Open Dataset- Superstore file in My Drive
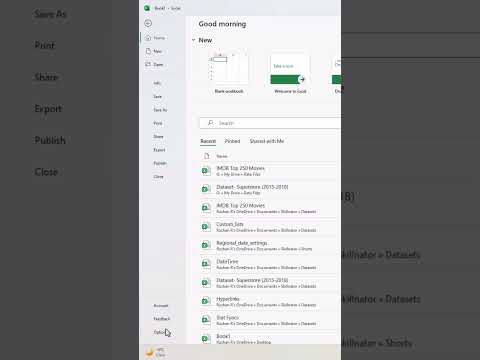This screenshot has width=480, height=360. pos(270,189)
